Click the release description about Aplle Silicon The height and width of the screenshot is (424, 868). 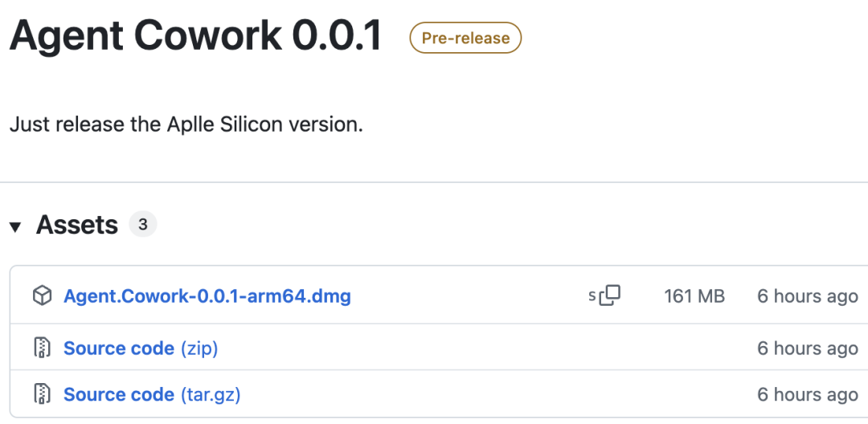(186, 125)
